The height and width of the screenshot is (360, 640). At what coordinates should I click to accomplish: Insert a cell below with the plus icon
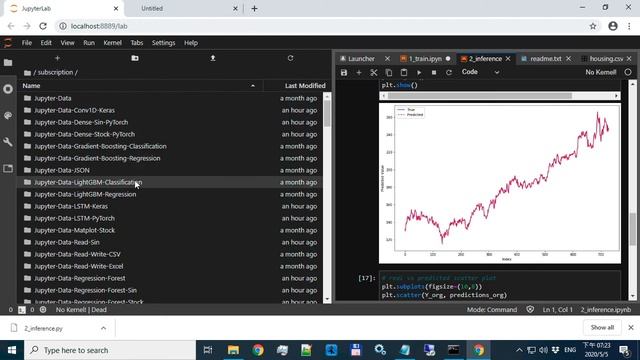359,72
